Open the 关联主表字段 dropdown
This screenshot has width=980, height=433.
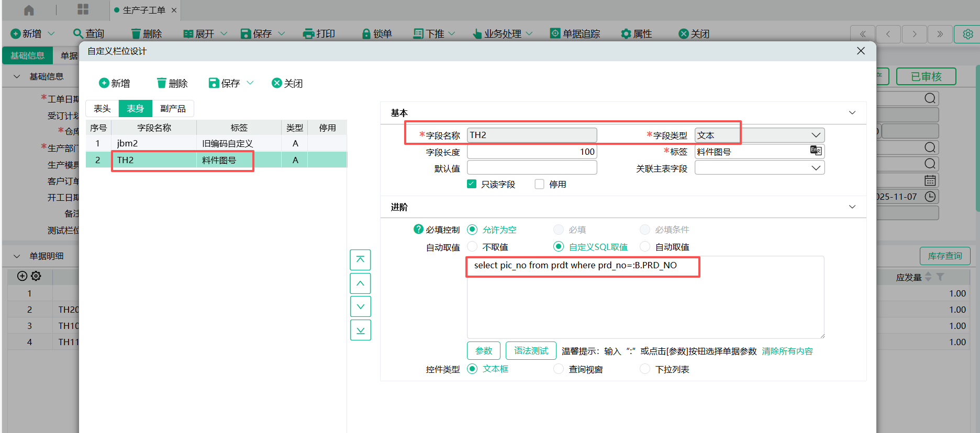pyautogui.click(x=815, y=168)
